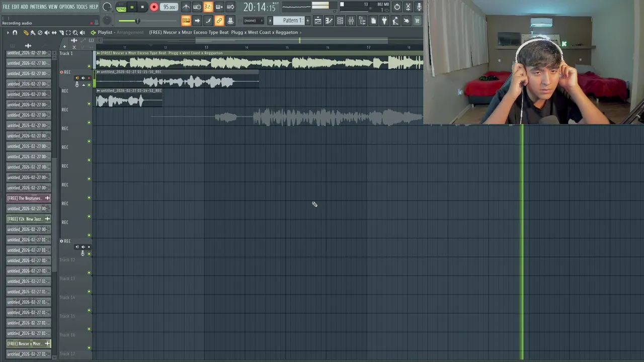Image resolution: width=644 pixels, height=362 pixels.
Task: Click the step editing arrow icon
Action: point(197,21)
